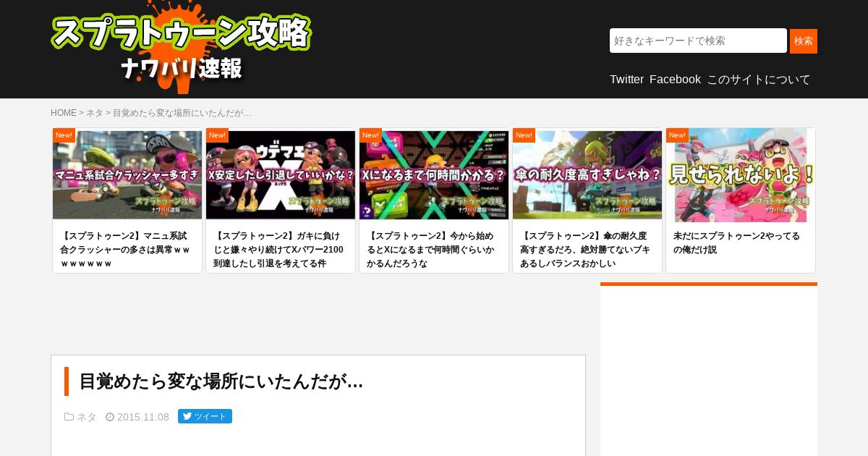Open the Twitter navigation link
The width and height of the screenshot is (868, 456).
pos(626,80)
